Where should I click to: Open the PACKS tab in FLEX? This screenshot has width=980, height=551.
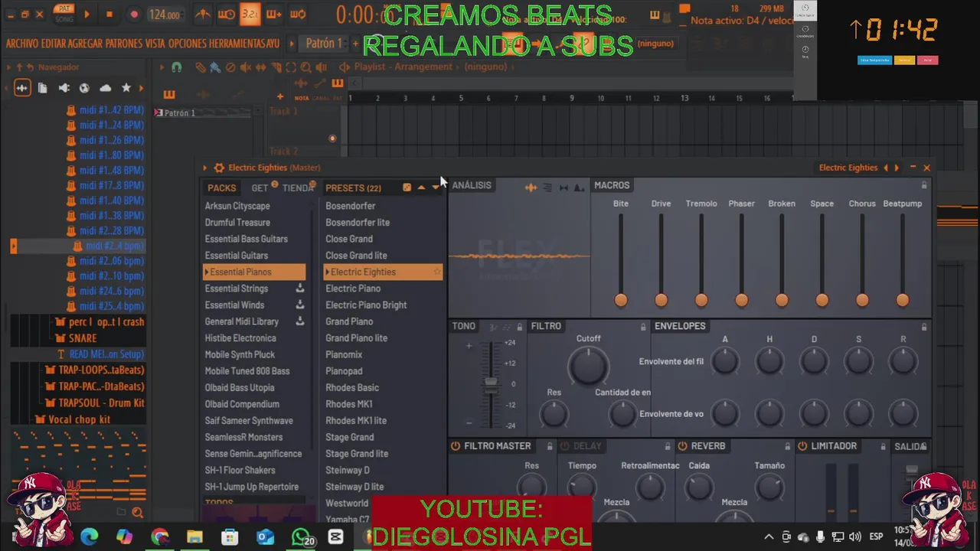pyautogui.click(x=221, y=187)
